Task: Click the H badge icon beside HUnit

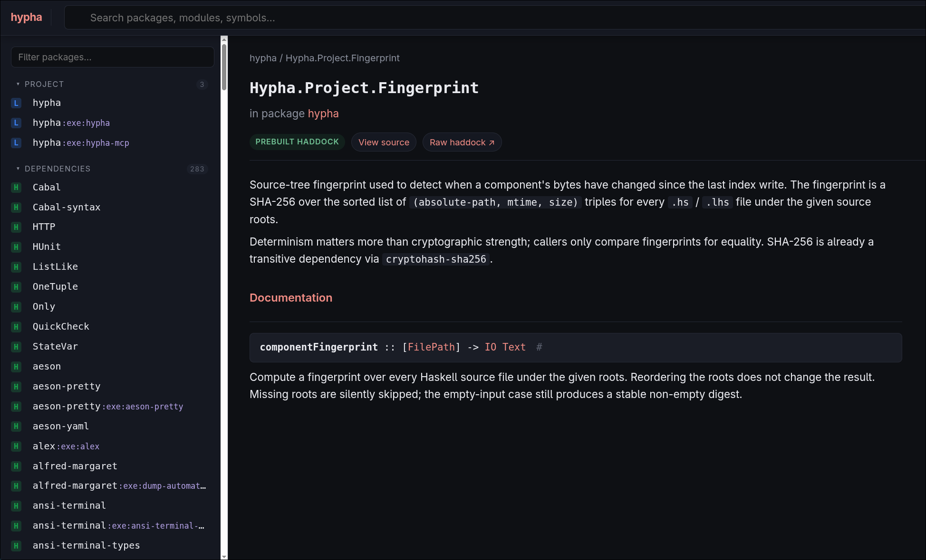Action: click(16, 247)
